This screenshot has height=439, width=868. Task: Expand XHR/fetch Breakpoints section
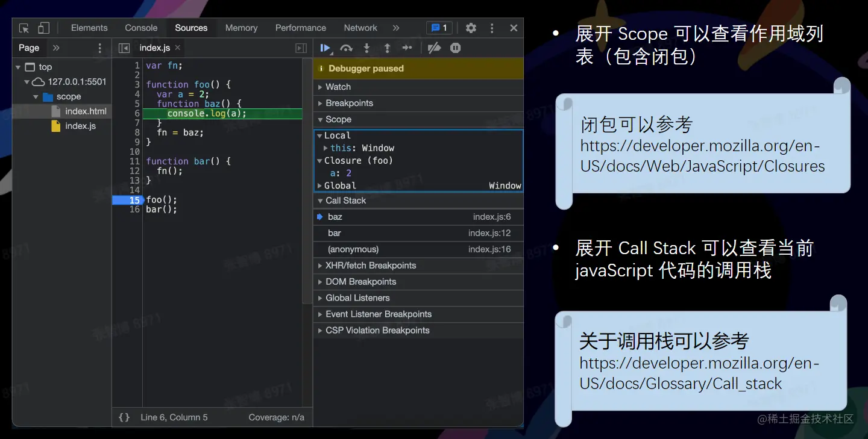(418, 266)
